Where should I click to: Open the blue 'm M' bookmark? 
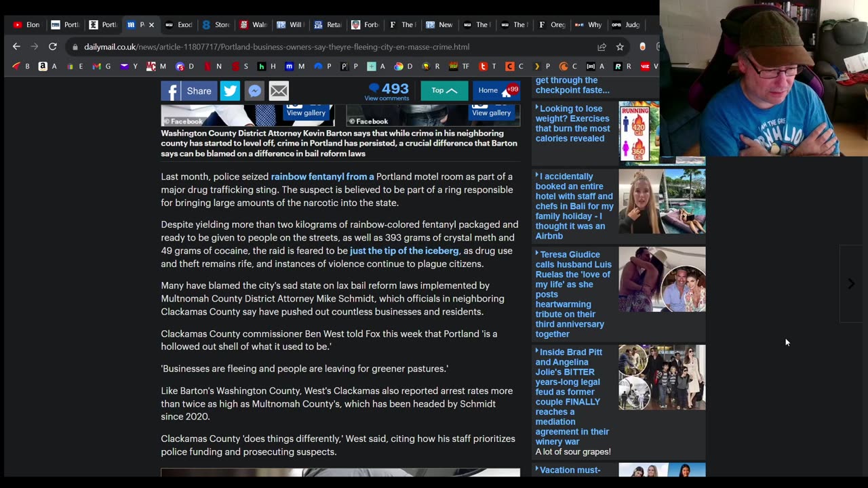[x=294, y=66]
